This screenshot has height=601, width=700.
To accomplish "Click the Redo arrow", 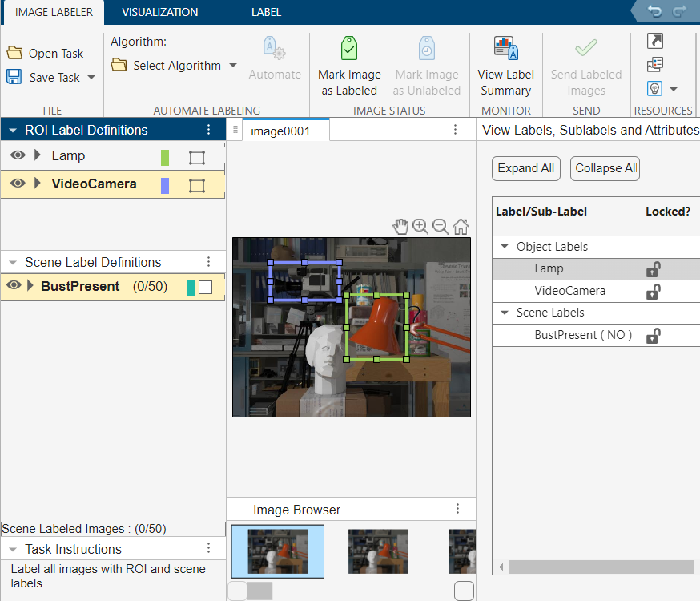I will point(679,11).
